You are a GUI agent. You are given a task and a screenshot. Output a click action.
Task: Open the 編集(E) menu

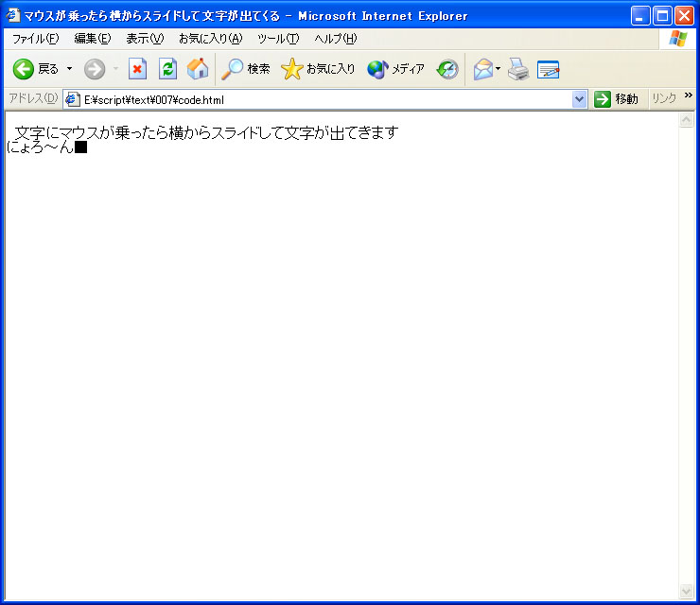[x=93, y=39]
